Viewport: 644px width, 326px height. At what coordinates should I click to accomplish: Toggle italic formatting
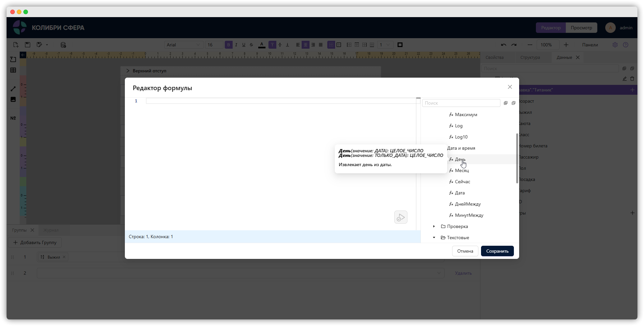click(236, 45)
